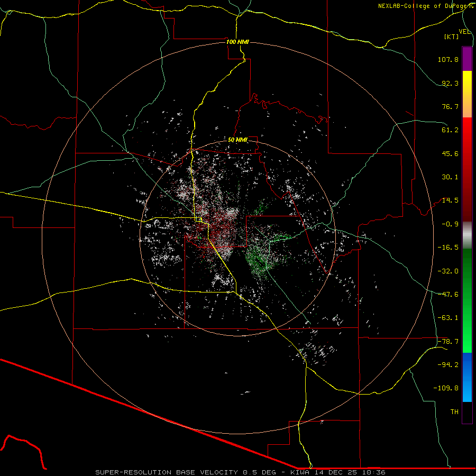Click the 100 NMI range ring label
Image resolution: width=476 pixels, height=476 pixels.
click(x=237, y=42)
